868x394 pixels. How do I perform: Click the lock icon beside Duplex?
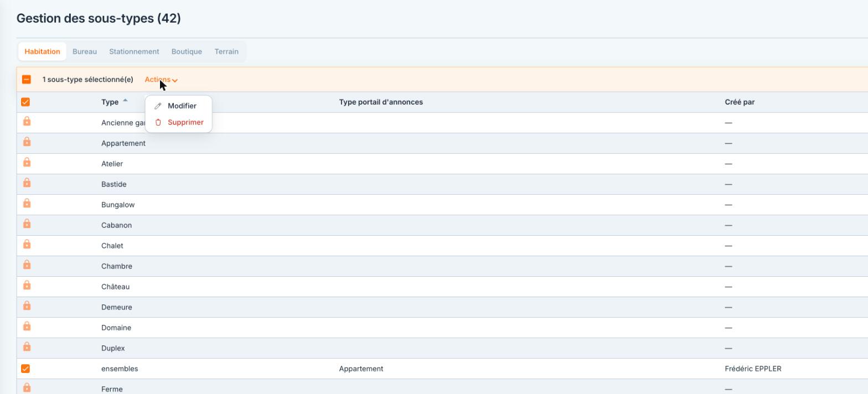(27, 347)
